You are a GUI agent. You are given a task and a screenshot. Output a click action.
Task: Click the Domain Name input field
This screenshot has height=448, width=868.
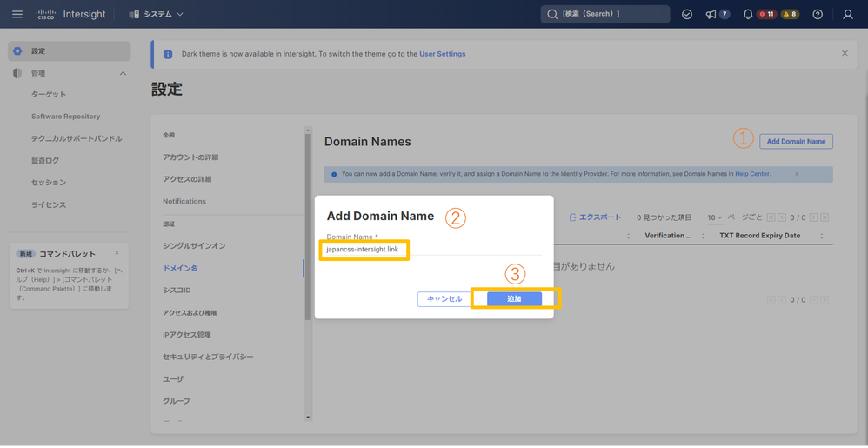click(x=433, y=249)
